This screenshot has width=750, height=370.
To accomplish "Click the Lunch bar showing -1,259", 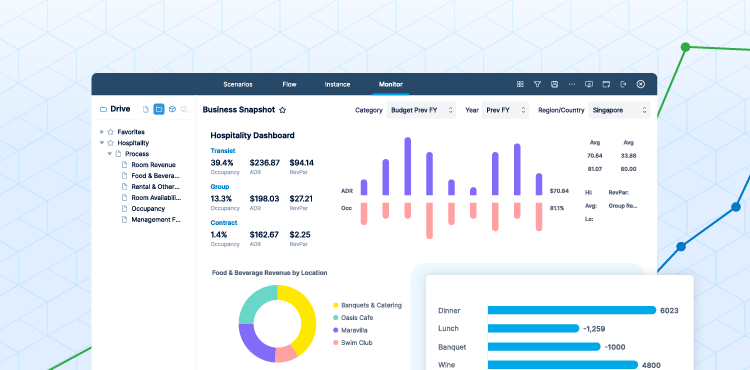I will click(533, 329).
